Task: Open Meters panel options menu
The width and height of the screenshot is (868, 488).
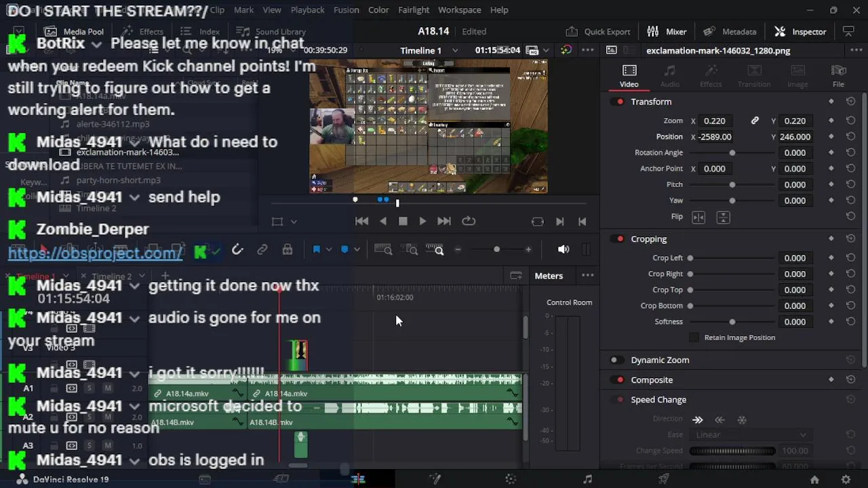Action: click(x=588, y=276)
